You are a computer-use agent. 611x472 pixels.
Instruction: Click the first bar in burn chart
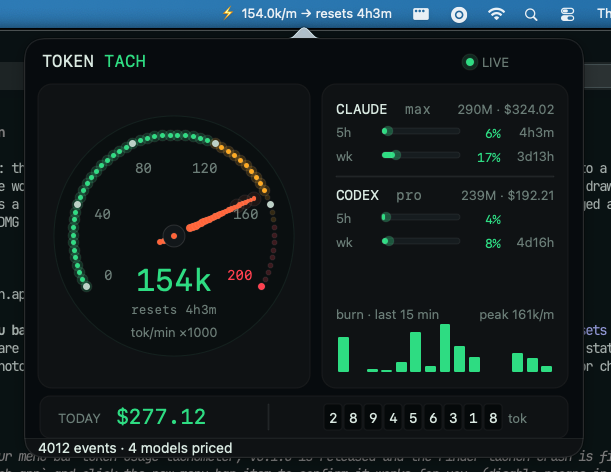point(343,354)
